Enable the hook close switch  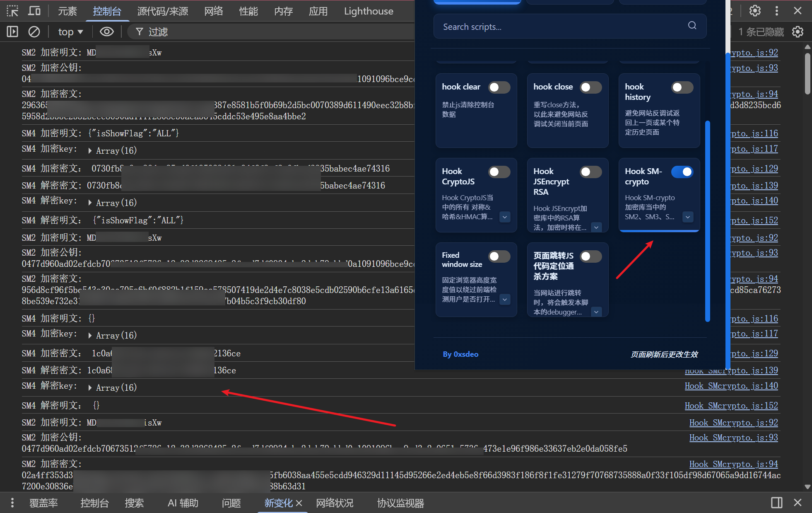coord(590,87)
